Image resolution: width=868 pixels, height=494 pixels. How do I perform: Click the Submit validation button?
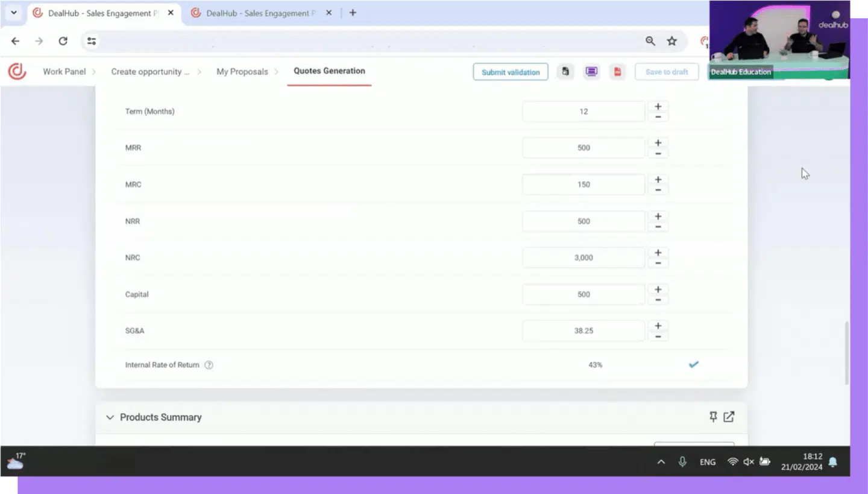click(510, 71)
